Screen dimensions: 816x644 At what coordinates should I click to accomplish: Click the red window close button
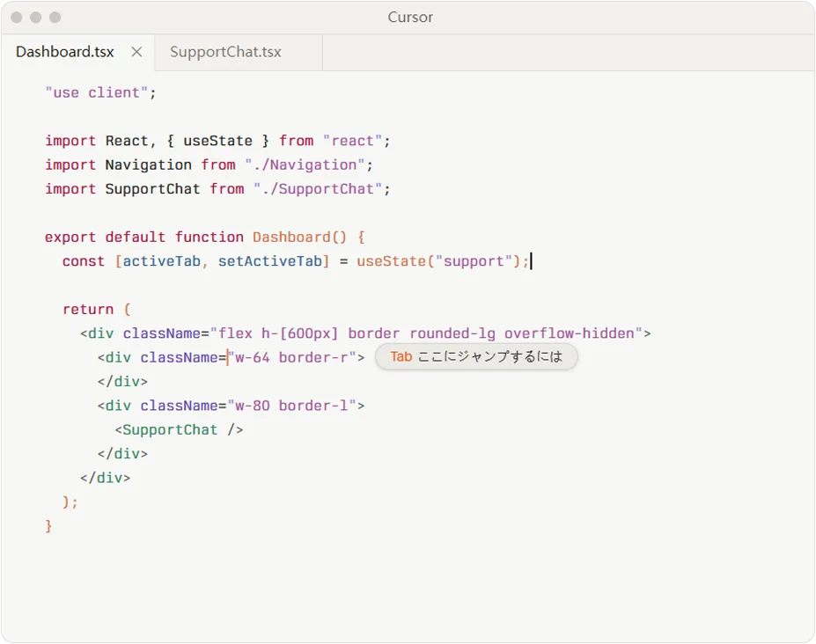coord(17,18)
